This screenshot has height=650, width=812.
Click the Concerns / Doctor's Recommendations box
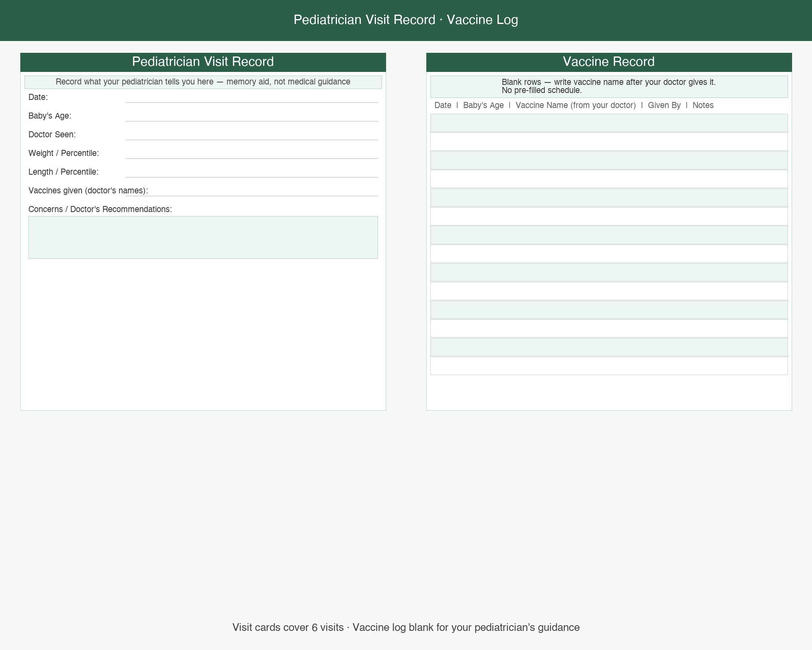(x=203, y=237)
